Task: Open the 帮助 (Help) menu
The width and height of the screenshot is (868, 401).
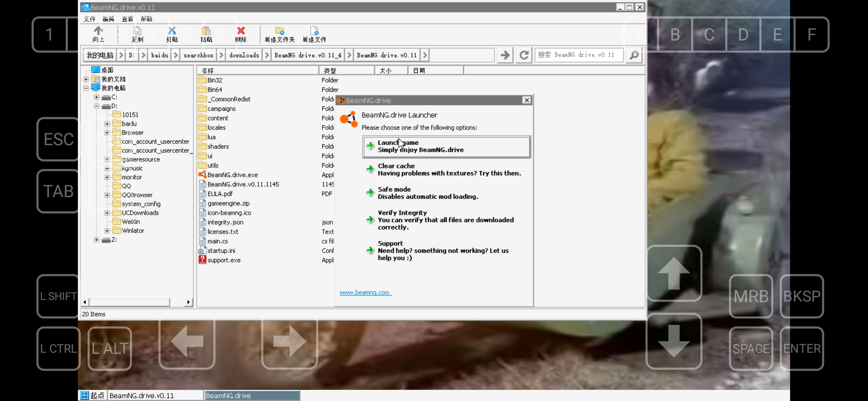Action: (147, 19)
